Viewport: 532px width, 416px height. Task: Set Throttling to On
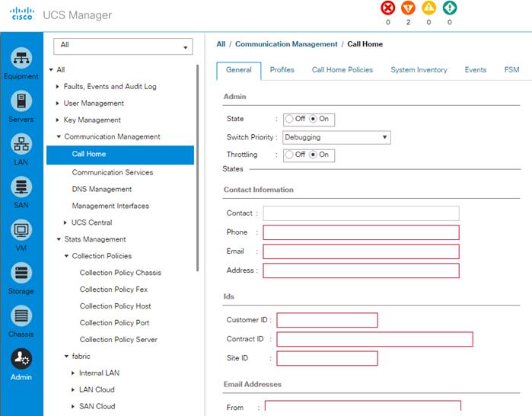[313, 155]
